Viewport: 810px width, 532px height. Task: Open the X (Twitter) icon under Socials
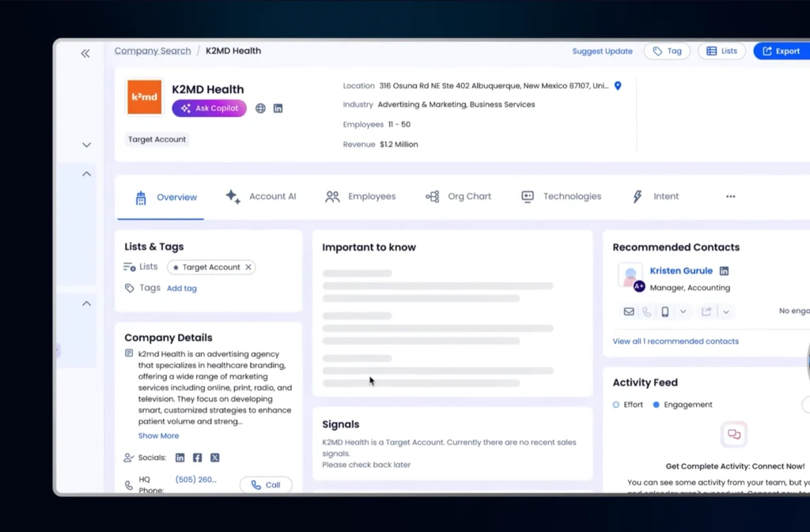pos(215,458)
